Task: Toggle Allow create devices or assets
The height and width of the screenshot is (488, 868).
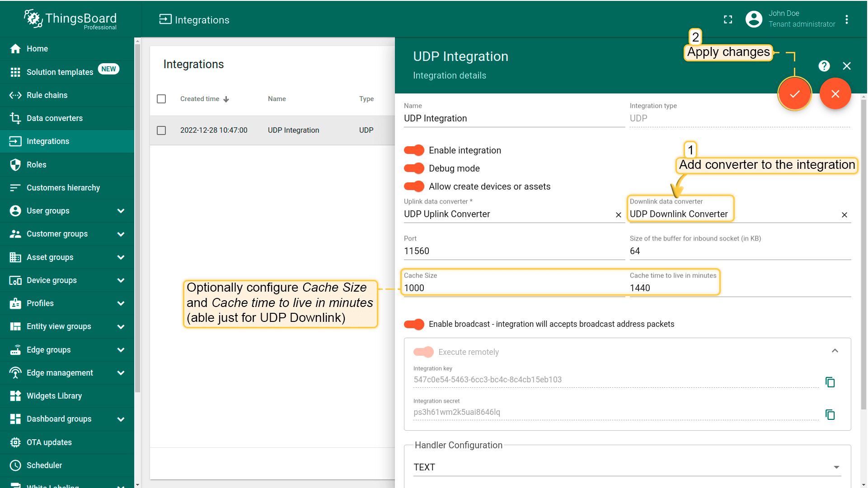Action: click(x=414, y=186)
